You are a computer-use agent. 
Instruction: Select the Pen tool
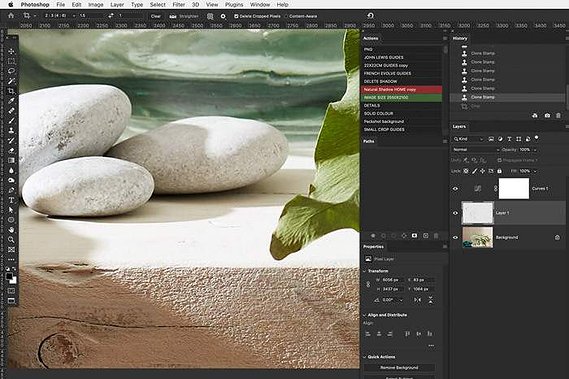(x=11, y=190)
